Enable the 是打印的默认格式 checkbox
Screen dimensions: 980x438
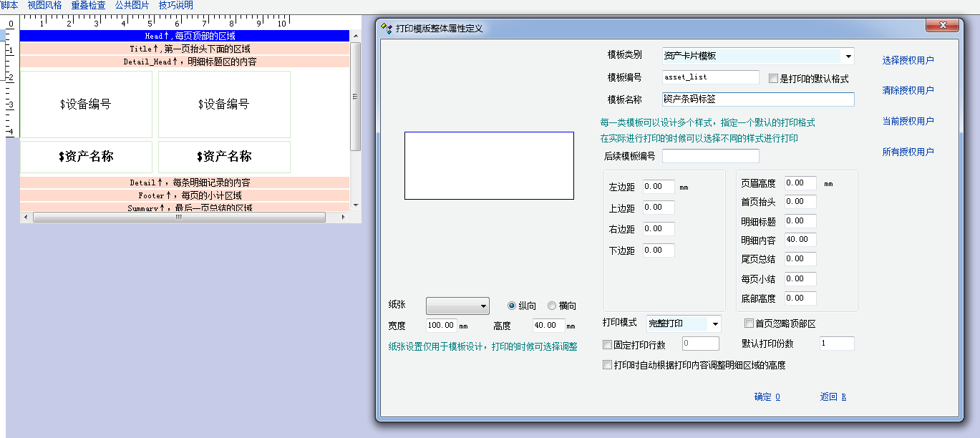point(773,79)
